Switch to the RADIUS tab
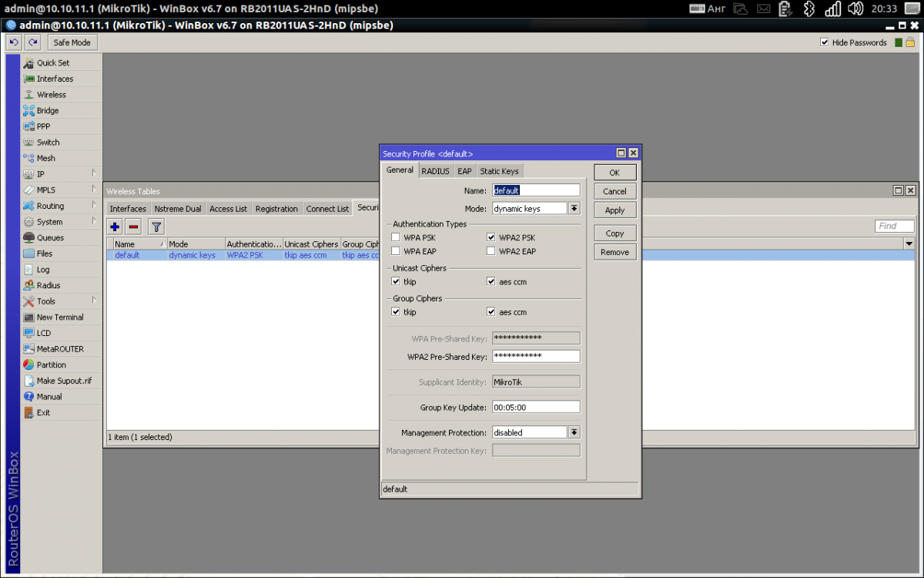Viewport: 924px width, 578px height. click(x=435, y=171)
